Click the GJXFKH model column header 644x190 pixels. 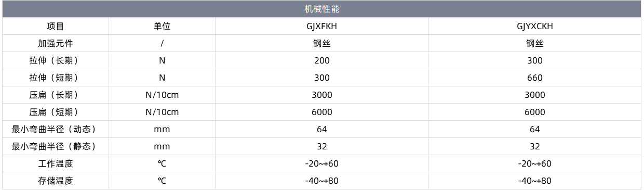tap(322, 27)
